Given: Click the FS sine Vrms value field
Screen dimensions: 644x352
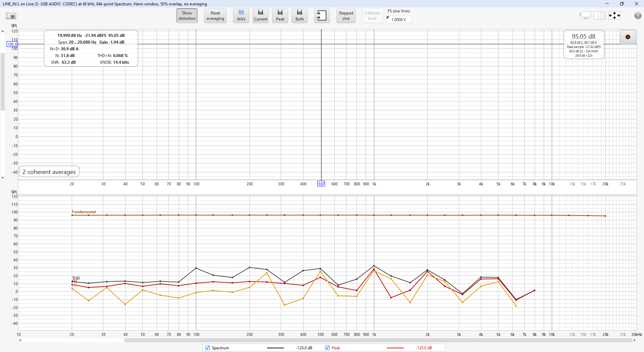Looking at the screenshot, I should pos(399,19).
